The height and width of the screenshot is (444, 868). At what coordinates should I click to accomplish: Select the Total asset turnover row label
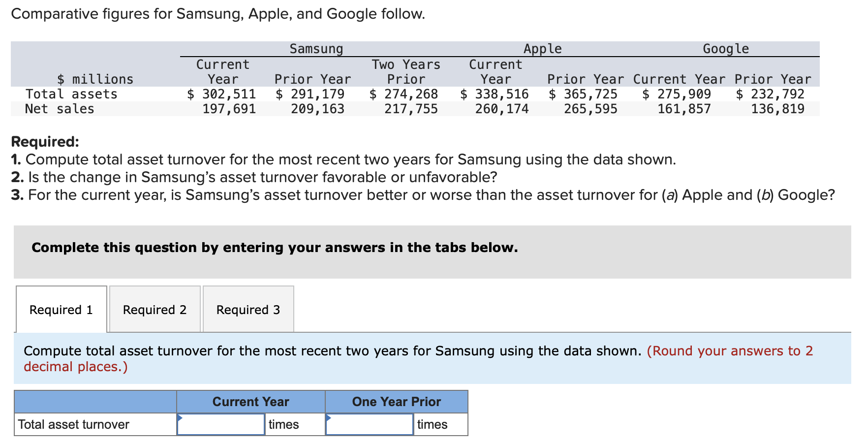(x=74, y=424)
